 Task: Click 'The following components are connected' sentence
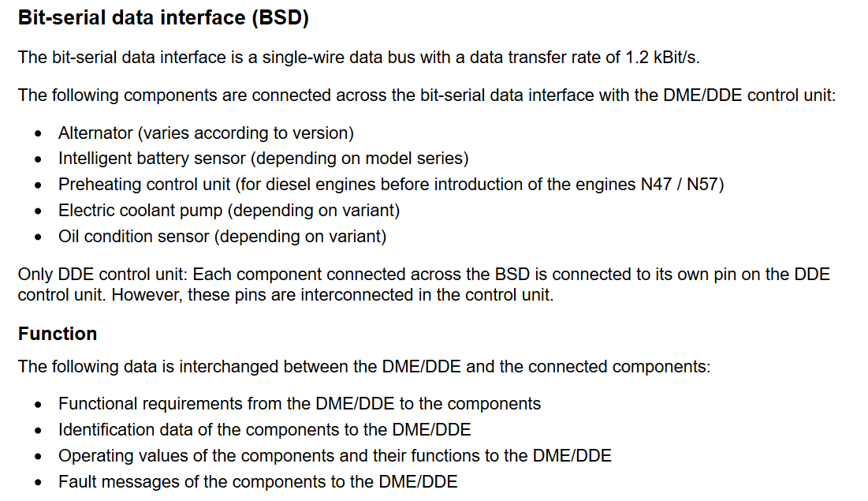point(427,95)
